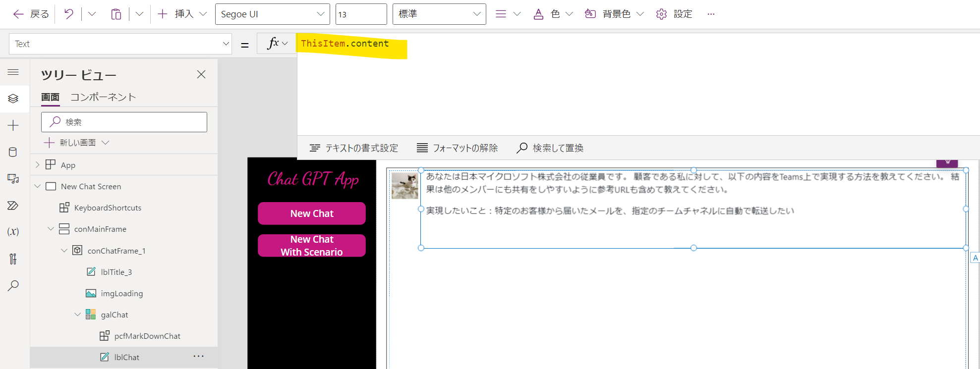This screenshot has height=369, width=980.
Task: Open the 標準 font weight dropdown
Action: click(439, 14)
